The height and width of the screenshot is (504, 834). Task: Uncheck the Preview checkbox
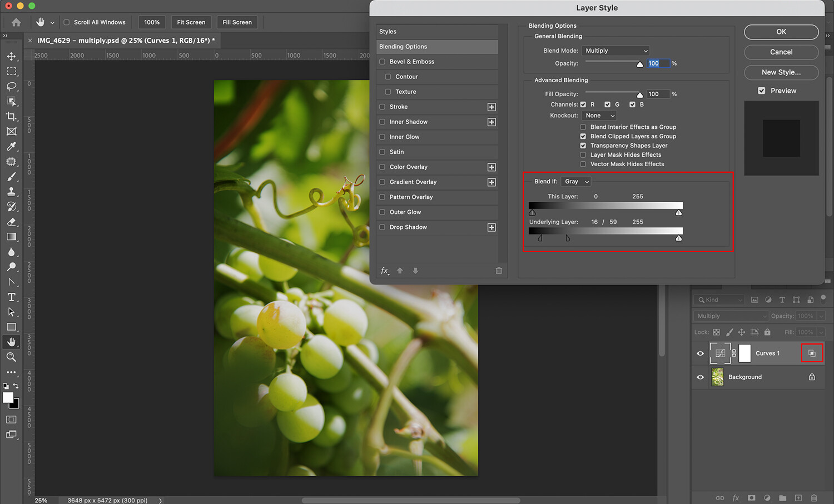[762, 91]
